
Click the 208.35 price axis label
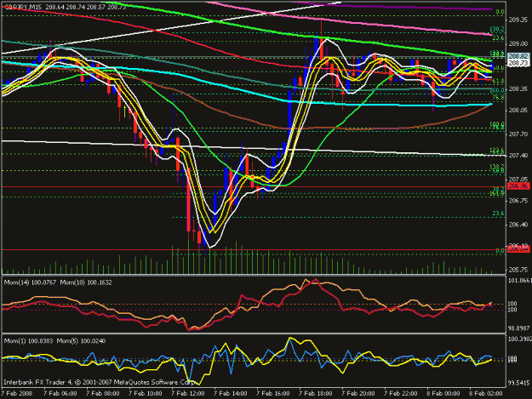click(518, 88)
